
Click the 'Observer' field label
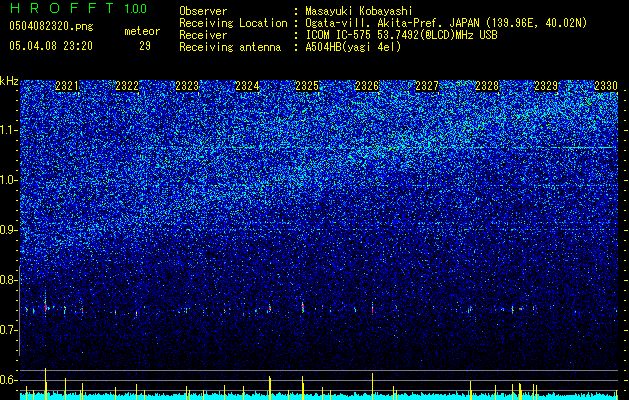[x=203, y=11]
